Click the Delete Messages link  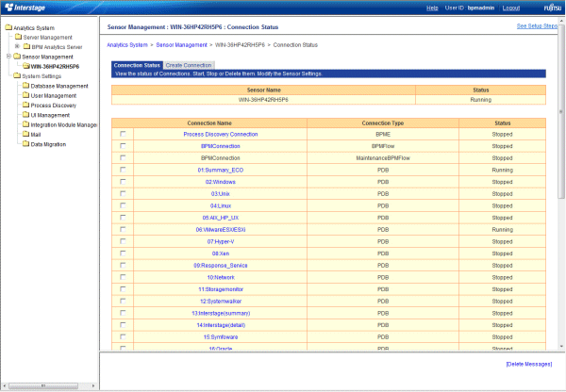[529, 364]
